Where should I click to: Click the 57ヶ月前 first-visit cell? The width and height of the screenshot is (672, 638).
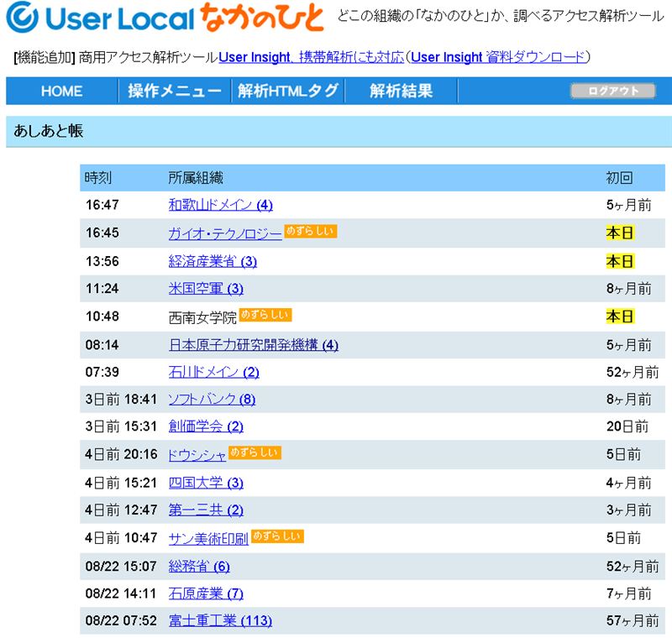(633, 620)
